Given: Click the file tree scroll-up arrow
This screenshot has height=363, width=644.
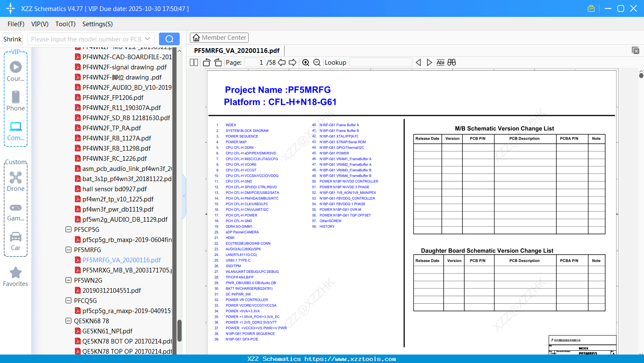Looking at the screenshot, I should point(179,51).
